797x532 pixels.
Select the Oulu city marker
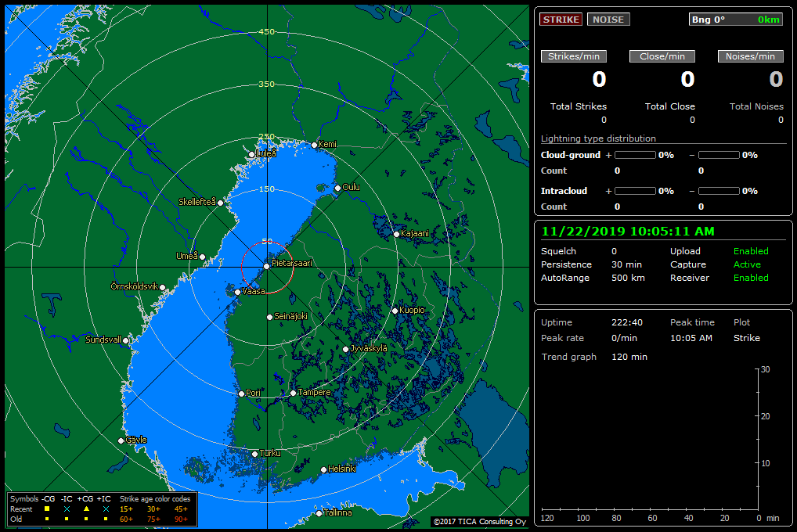pos(337,188)
